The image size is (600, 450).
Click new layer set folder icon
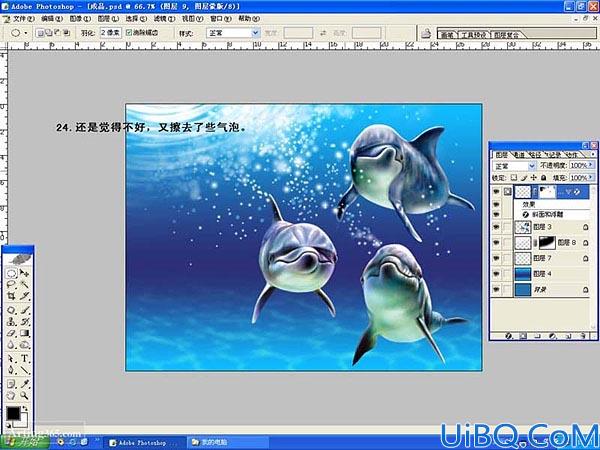coord(538,336)
